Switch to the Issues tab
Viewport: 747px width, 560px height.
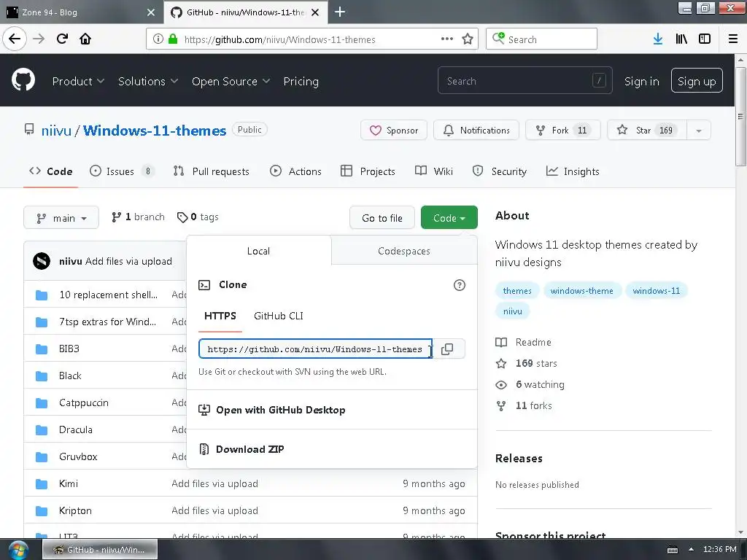point(122,171)
